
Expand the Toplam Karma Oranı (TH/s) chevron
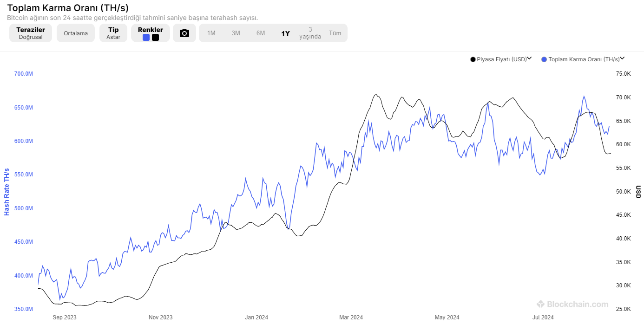(x=622, y=58)
